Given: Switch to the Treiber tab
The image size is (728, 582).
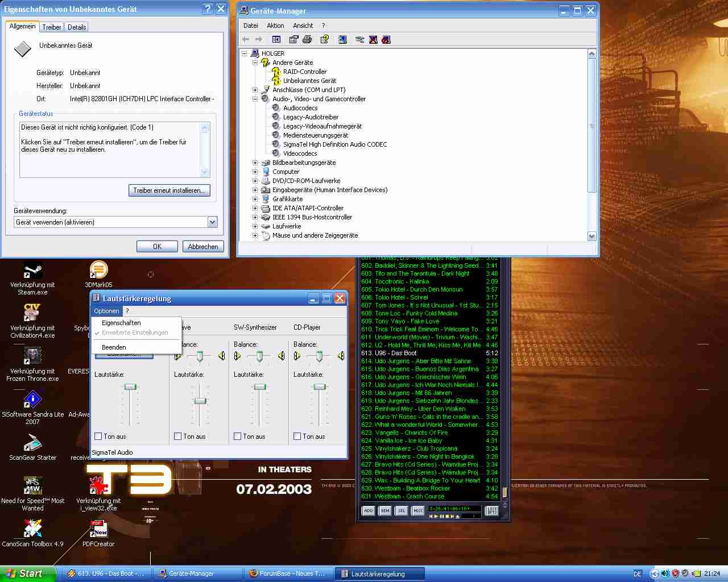Looking at the screenshot, I should point(52,27).
